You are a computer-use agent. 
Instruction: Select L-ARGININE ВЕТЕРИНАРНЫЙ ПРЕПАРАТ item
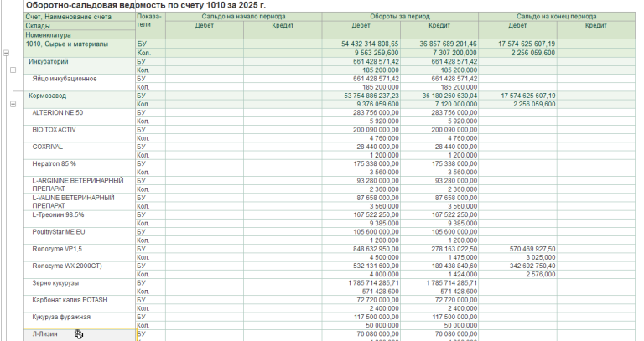pos(78,184)
